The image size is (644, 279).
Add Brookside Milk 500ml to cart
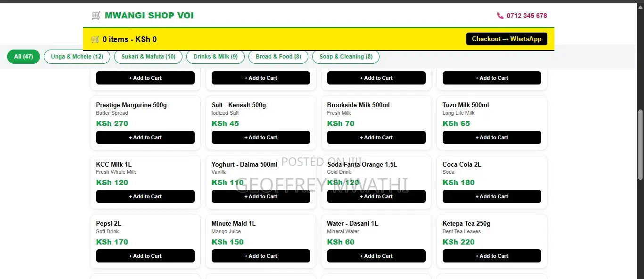tap(376, 137)
